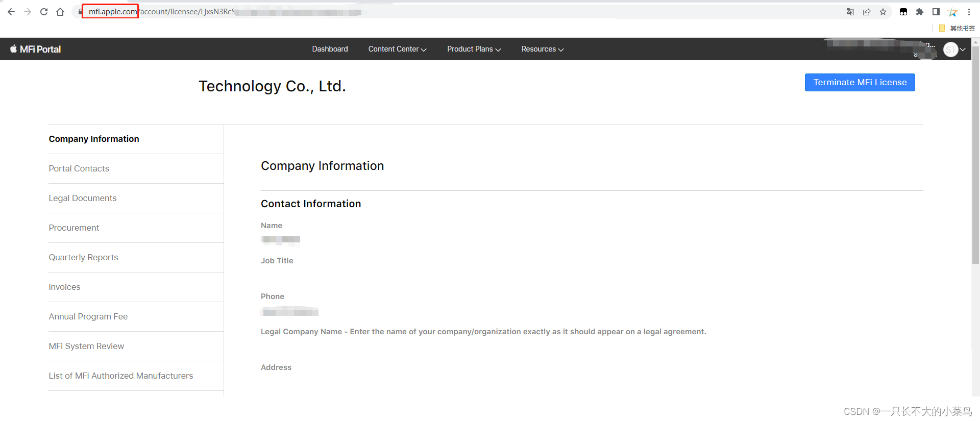The width and height of the screenshot is (980, 421).
Task: Open Chrome three-dot menu
Action: (x=969, y=12)
